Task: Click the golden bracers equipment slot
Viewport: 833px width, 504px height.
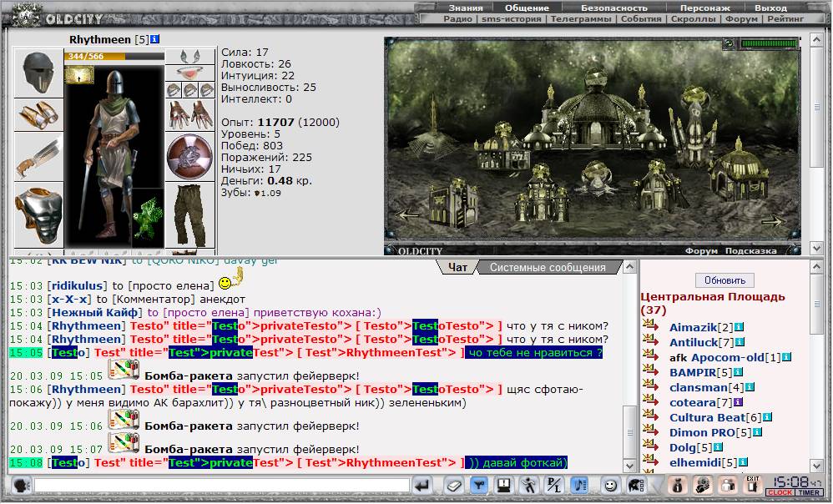Action: [x=38, y=114]
